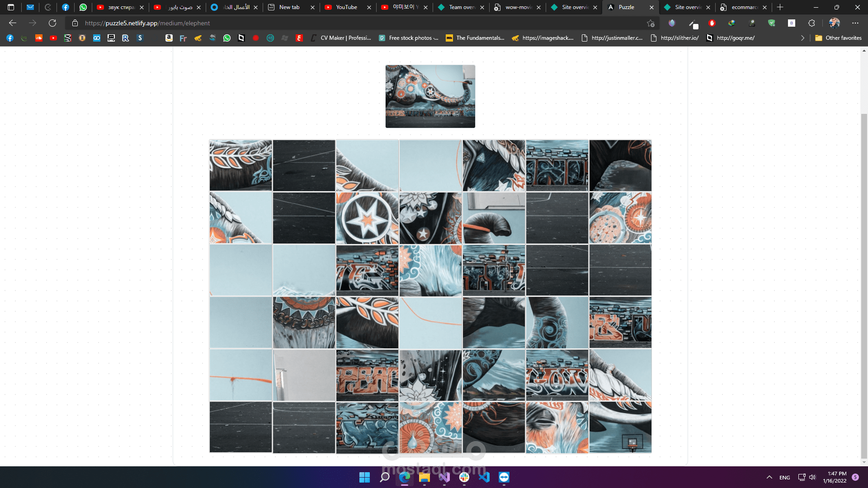The image size is (868, 488).
Task: Open the browser Settings and more menu
Action: click(x=855, y=23)
